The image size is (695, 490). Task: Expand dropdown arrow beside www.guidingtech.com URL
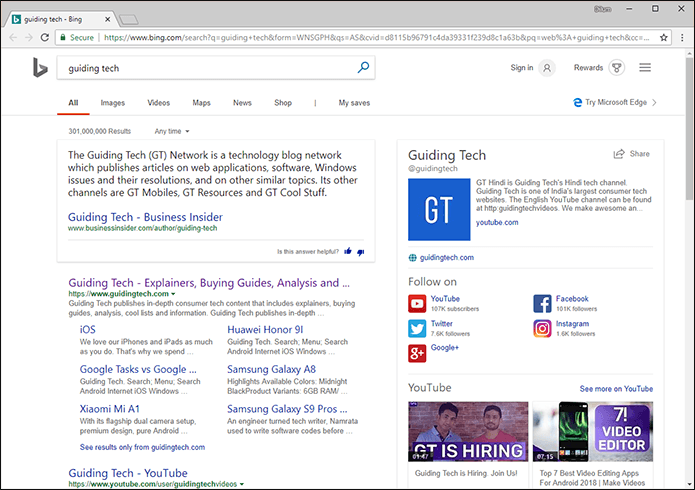click(173, 294)
